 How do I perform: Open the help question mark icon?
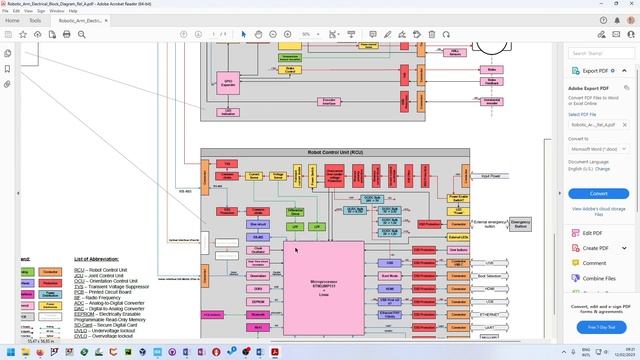click(x=603, y=20)
